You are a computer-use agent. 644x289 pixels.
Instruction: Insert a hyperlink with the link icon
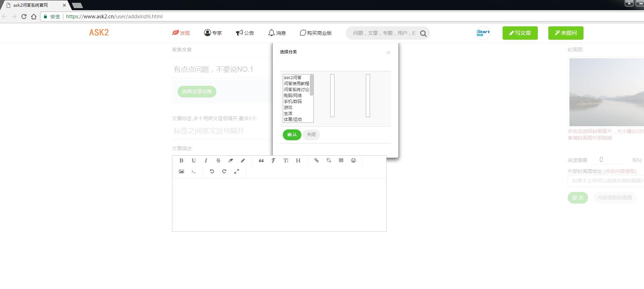coord(316,160)
